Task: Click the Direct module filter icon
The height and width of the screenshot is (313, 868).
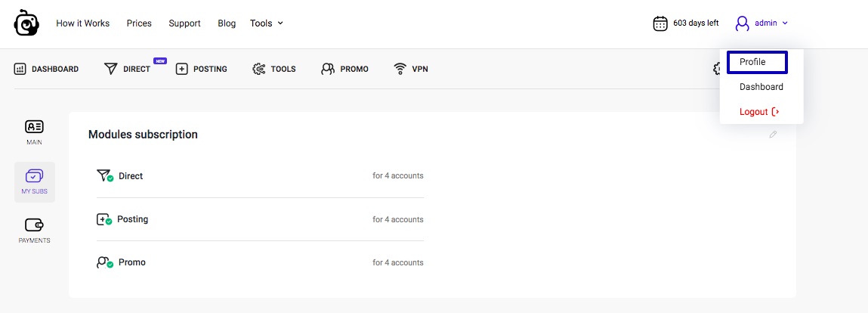Action: 104,176
